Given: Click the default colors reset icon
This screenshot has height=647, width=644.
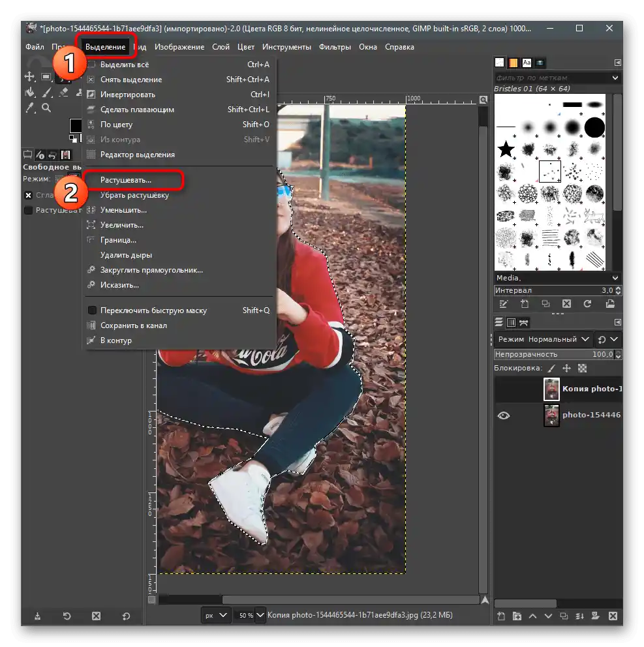Looking at the screenshot, I should (x=72, y=138).
